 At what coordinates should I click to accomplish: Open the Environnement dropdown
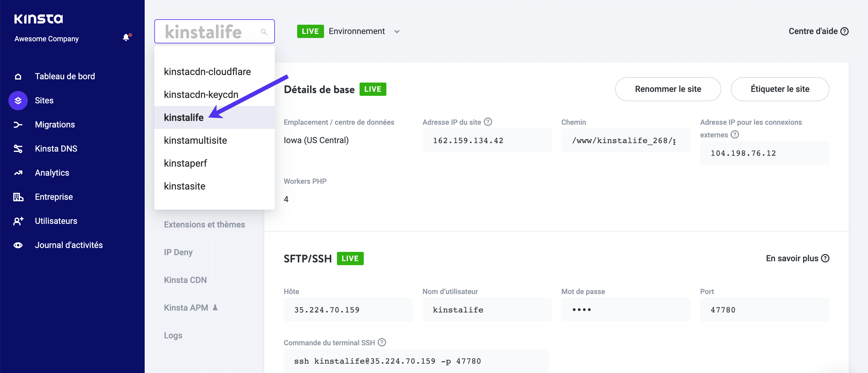coord(397,31)
